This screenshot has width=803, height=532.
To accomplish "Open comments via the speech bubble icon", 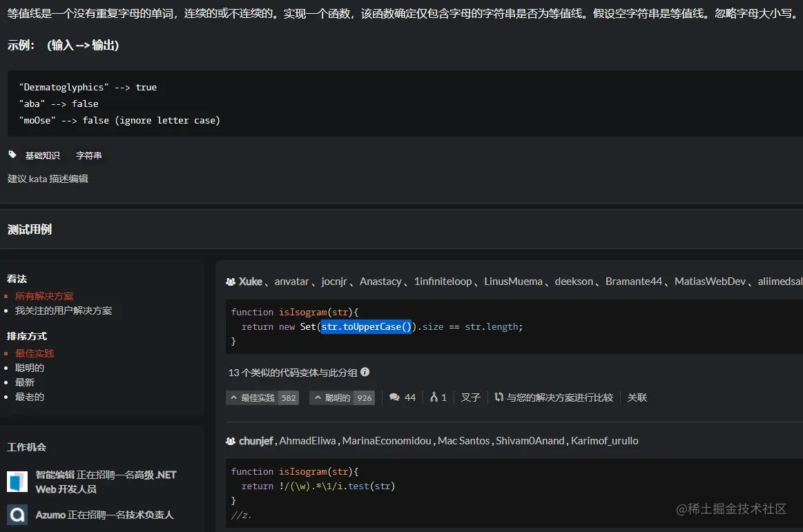I will [x=394, y=397].
